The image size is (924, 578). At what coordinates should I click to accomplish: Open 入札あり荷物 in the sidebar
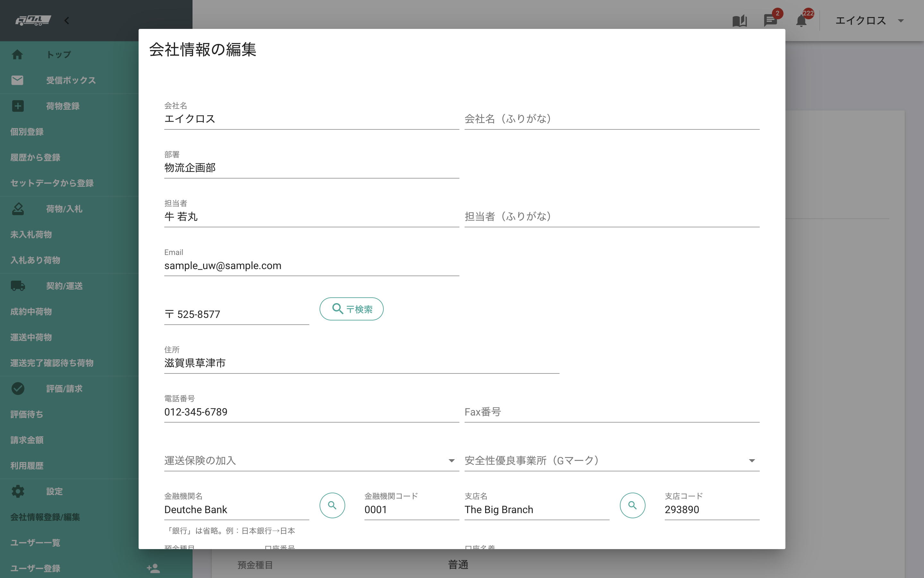pyautogui.click(x=35, y=260)
